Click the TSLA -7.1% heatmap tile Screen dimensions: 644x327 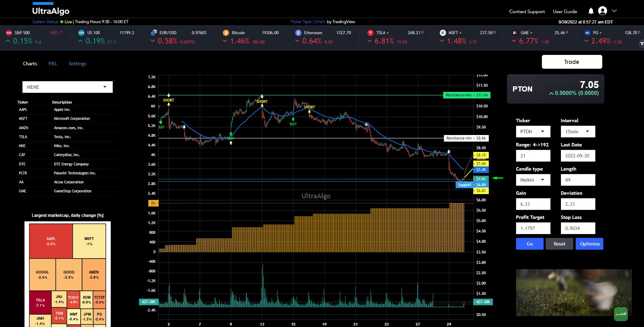click(x=40, y=302)
